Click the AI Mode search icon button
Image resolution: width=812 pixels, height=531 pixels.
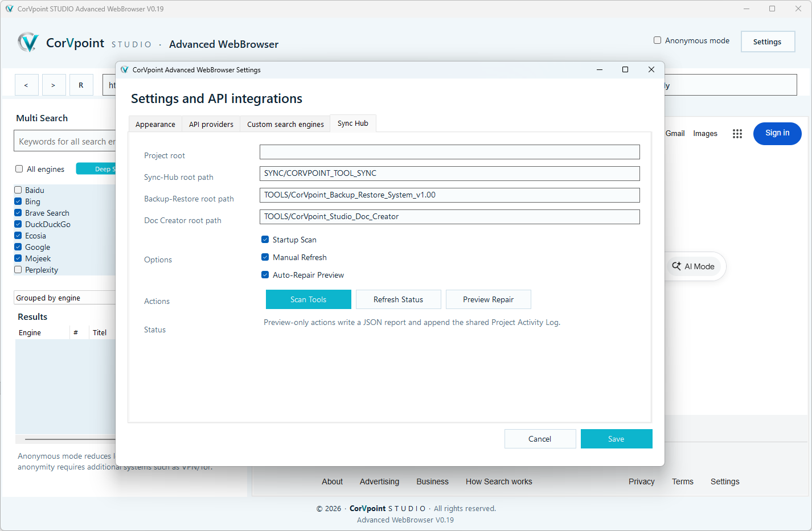(x=694, y=266)
